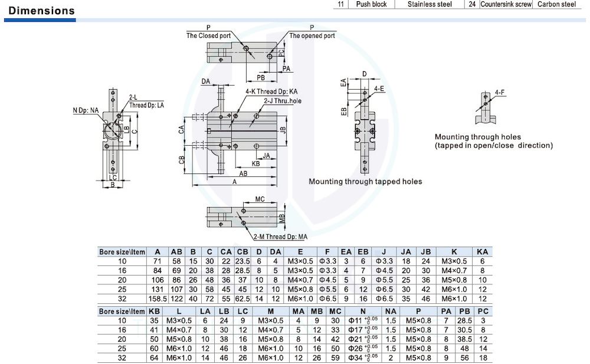Click the "Φ34" tolerance cell
Screen dimensions: 590x364
click(x=363, y=358)
